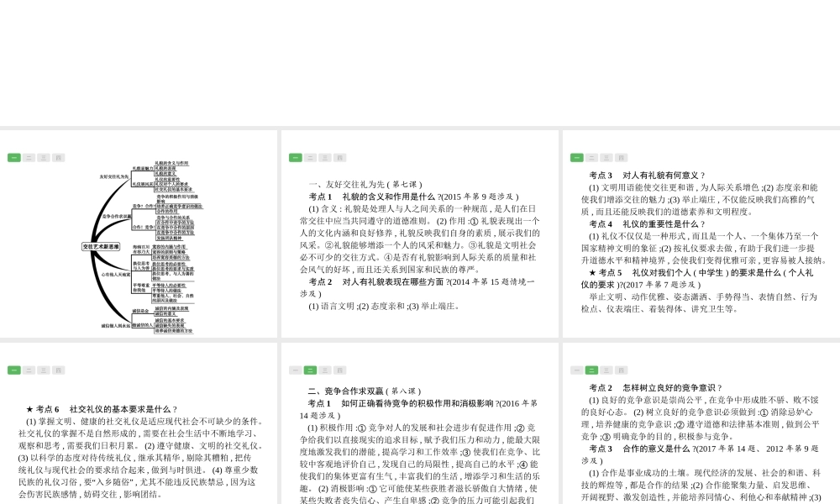Click mind map branch 诚信做人到永远
This screenshot has width=840, height=504.
116,325
